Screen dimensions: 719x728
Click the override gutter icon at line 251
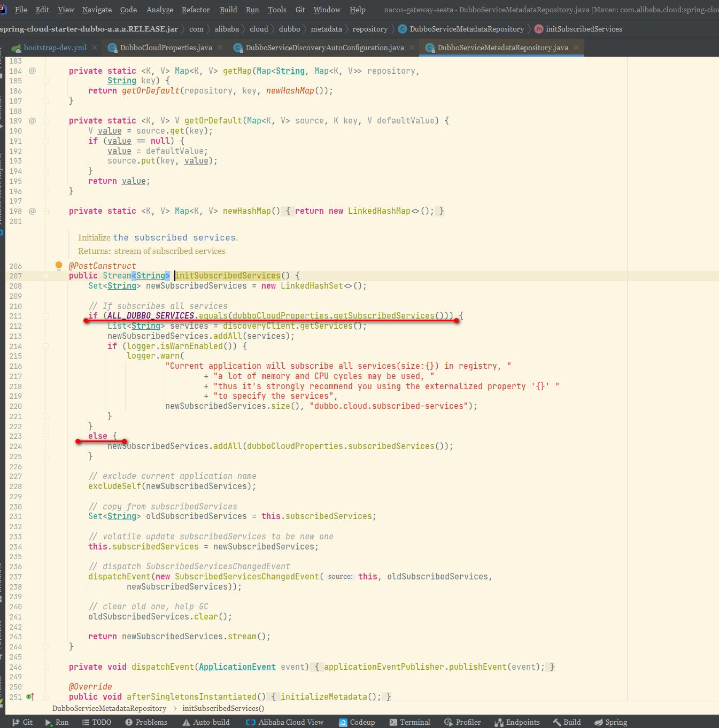[x=30, y=696]
